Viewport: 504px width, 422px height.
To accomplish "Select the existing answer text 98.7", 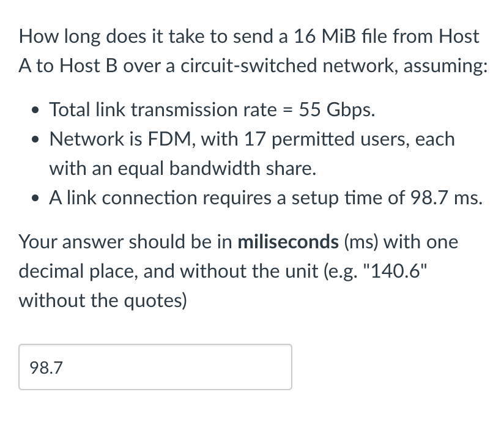I will click(x=46, y=368).
